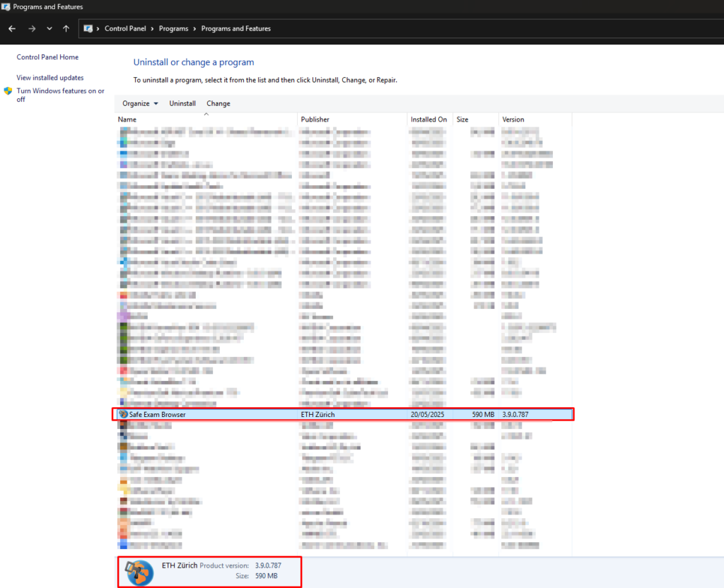Click the Change toolbar button
724x588 pixels.
click(218, 103)
